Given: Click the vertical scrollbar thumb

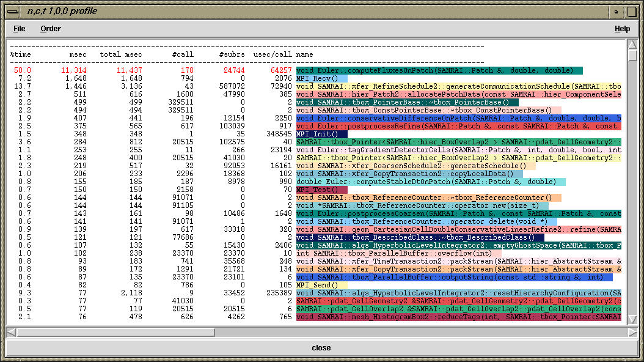Looking at the screenshot, I should point(632,55).
